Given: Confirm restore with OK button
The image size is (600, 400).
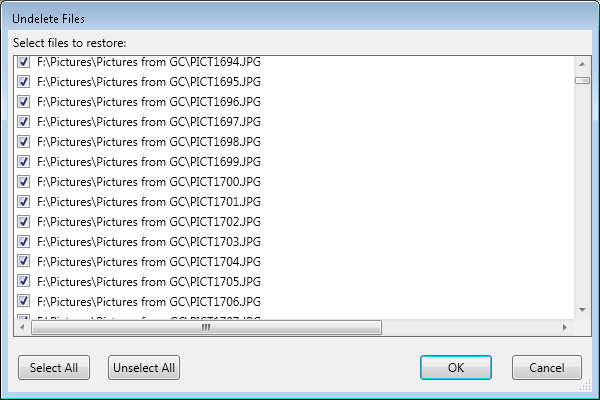Looking at the screenshot, I should tap(456, 368).
